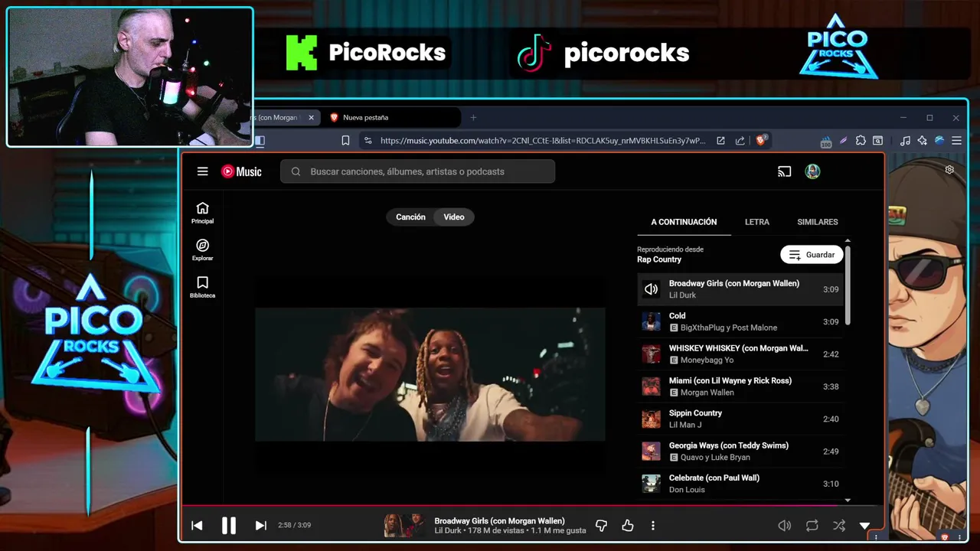Click the Guardar queue button

[x=812, y=255]
